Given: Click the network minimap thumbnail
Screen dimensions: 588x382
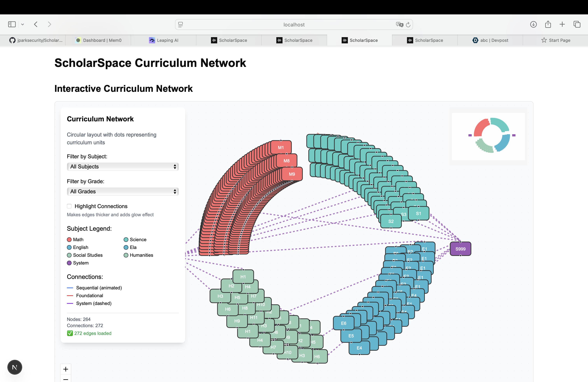Looking at the screenshot, I should tap(488, 136).
